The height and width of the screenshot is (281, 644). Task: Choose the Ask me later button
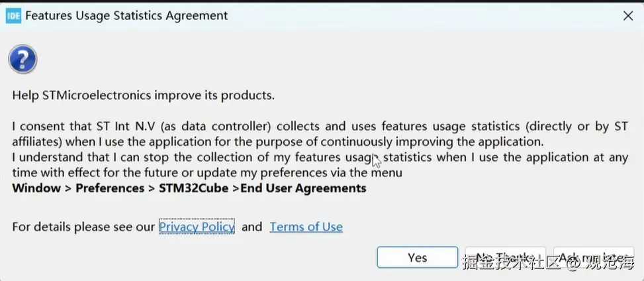point(592,257)
